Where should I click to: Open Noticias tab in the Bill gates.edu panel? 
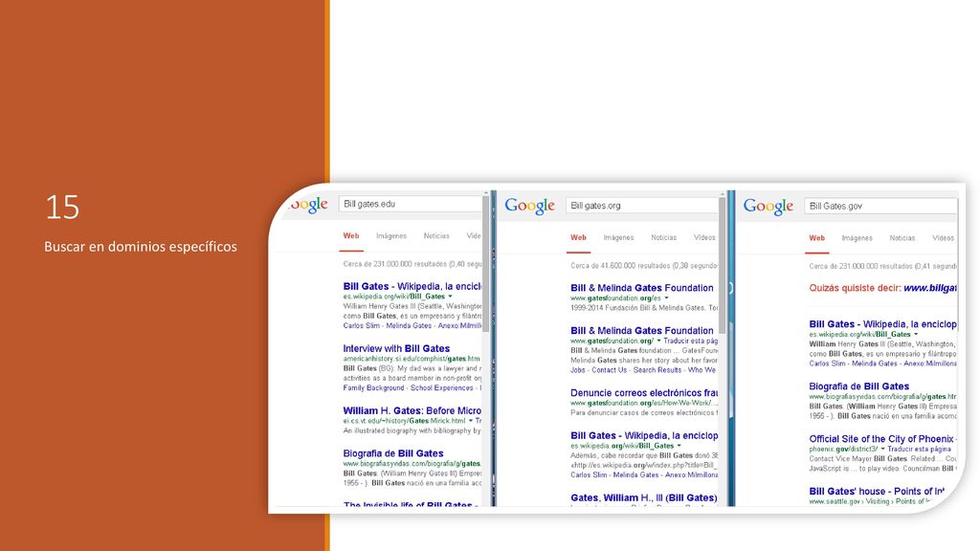436,236
